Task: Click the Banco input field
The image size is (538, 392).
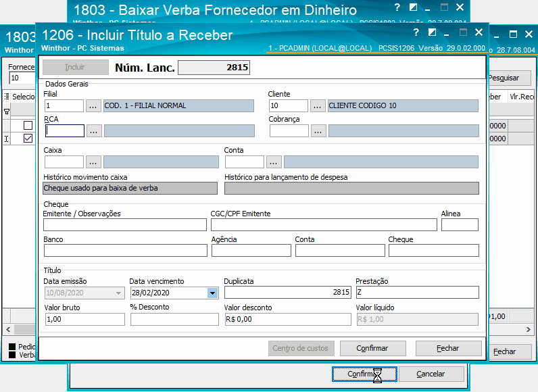Action: [126, 250]
